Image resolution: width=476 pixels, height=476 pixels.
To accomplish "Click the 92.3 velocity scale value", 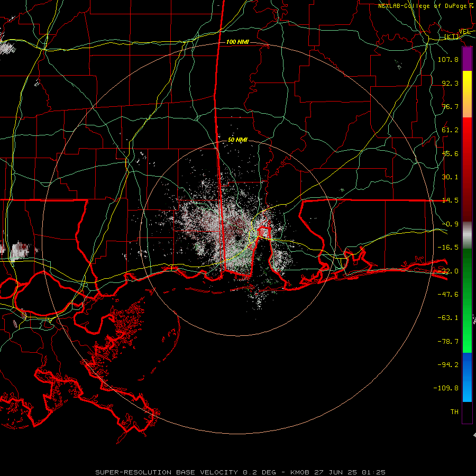I will click(x=450, y=83).
